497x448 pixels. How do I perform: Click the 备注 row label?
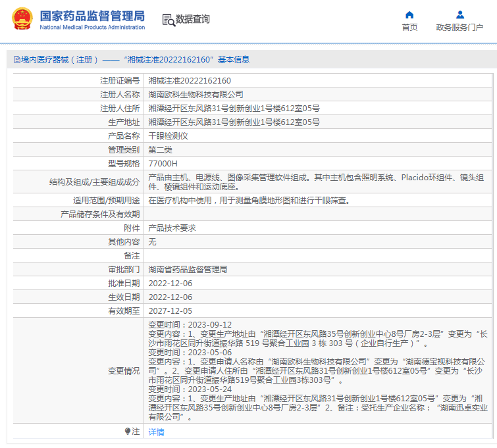(132, 255)
